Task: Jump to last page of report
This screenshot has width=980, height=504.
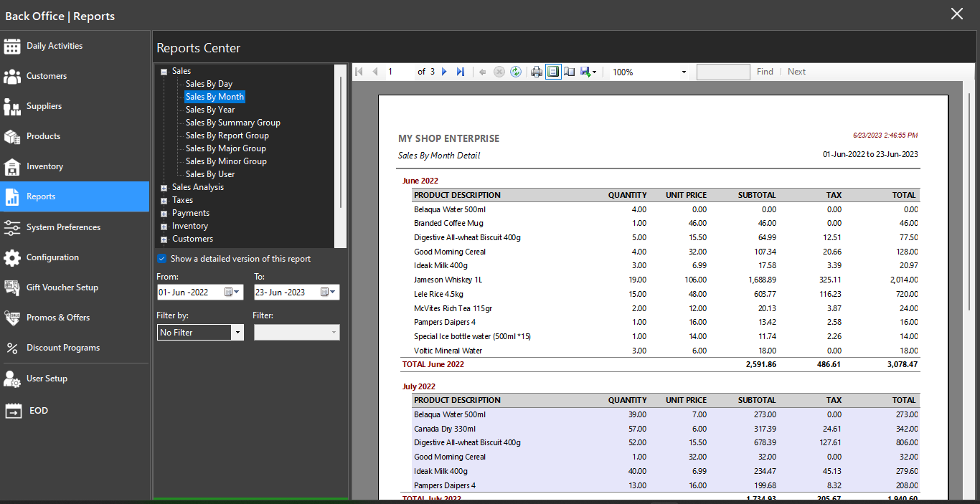Action: [x=461, y=72]
